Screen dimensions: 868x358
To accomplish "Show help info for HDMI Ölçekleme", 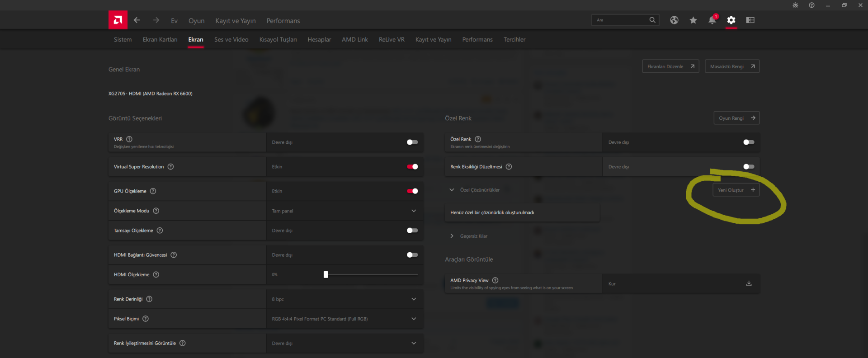I will 156,275.
